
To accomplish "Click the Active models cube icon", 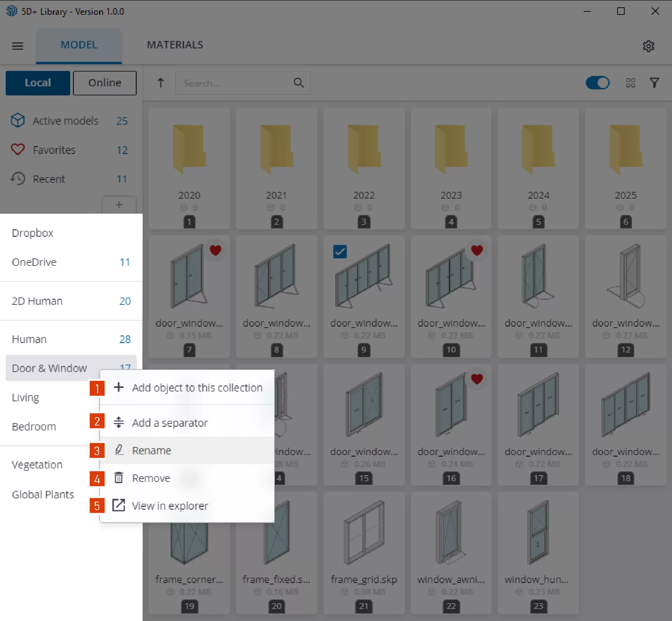I will click(x=18, y=121).
